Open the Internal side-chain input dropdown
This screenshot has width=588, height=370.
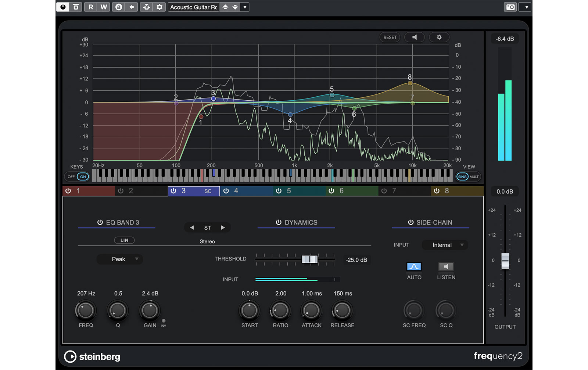[x=445, y=245]
